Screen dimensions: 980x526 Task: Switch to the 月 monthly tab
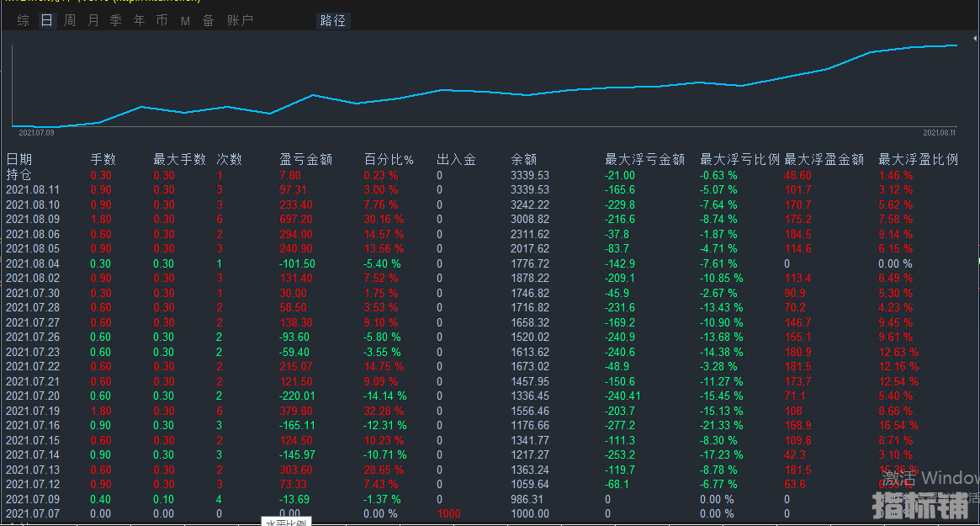pyautogui.click(x=93, y=20)
